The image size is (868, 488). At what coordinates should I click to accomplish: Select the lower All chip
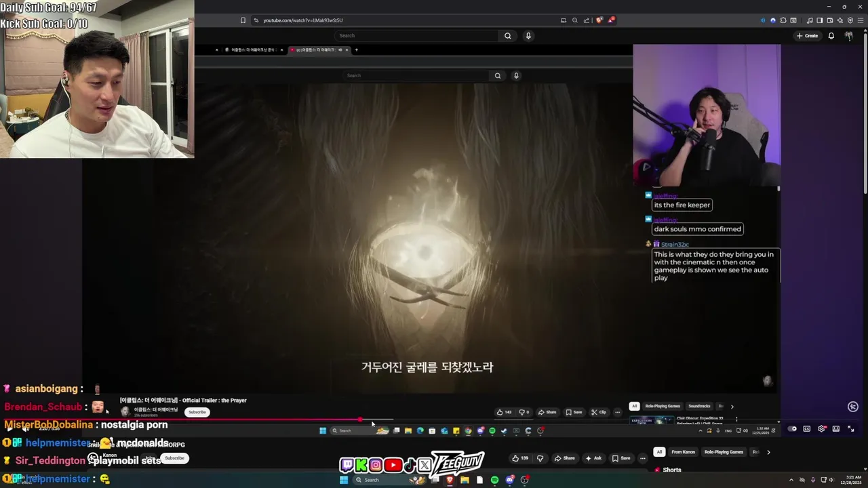pyautogui.click(x=658, y=452)
